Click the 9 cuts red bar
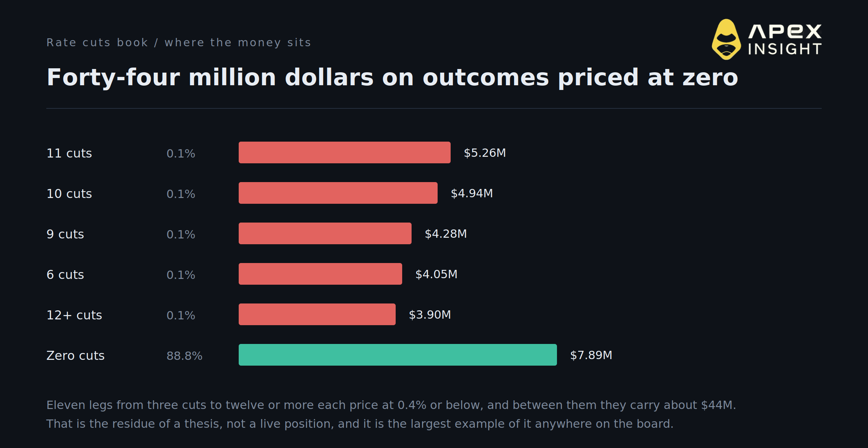The width and height of the screenshot is (868, 448). 325,233
